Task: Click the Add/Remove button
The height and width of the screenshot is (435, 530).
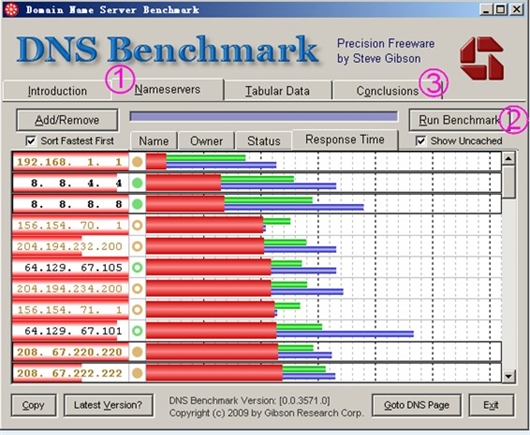Action: pyautogui.click(x=67, y=120)
